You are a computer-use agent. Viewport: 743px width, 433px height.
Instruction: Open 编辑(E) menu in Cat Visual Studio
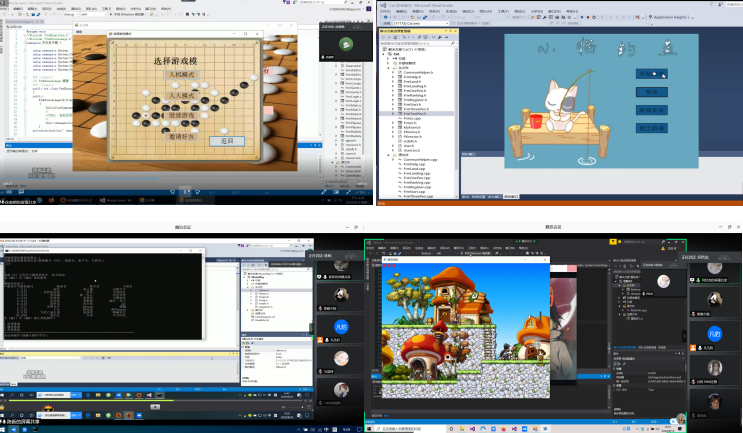point(401,11)
